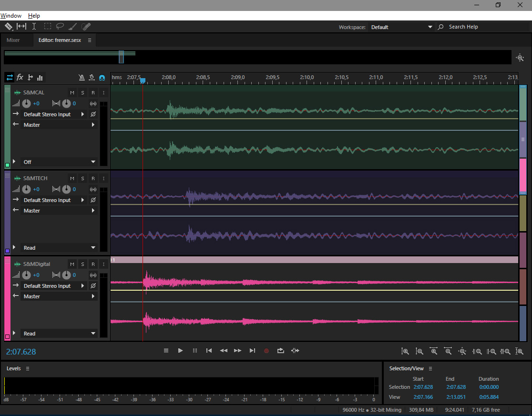Show the Sends track controls
532x416 pixels.
pyautogui.click(x=30, y=78)
